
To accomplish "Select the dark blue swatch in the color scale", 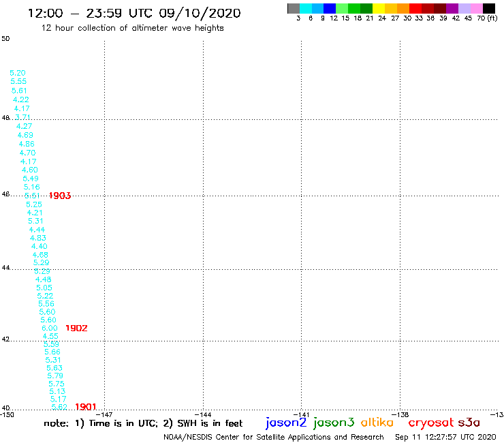I will point(330,8).
